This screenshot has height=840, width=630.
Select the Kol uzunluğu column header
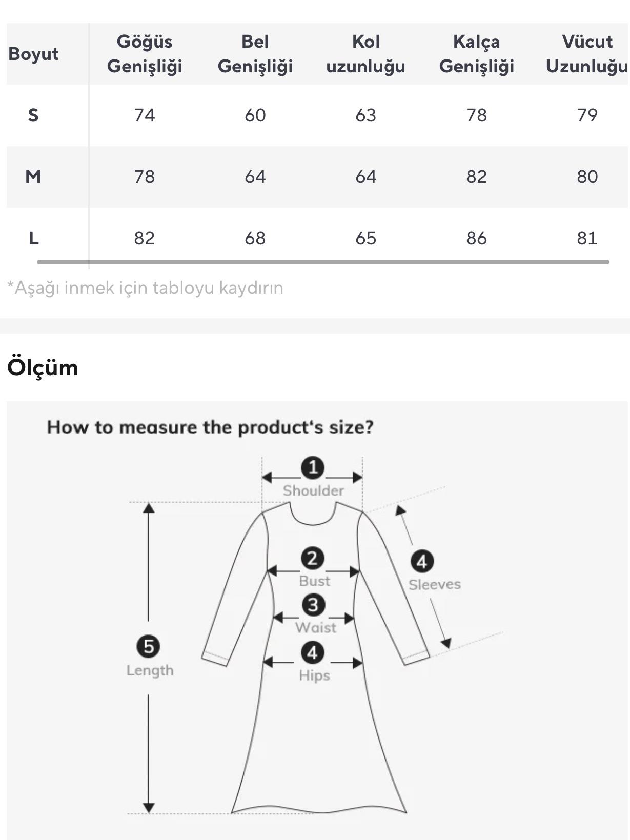tap(365, 54)
